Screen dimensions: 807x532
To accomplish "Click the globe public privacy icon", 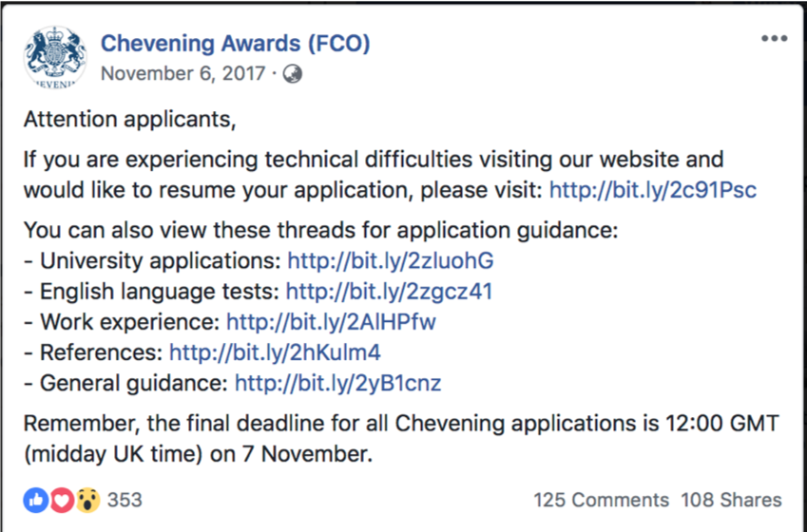I will coord(293,74).
